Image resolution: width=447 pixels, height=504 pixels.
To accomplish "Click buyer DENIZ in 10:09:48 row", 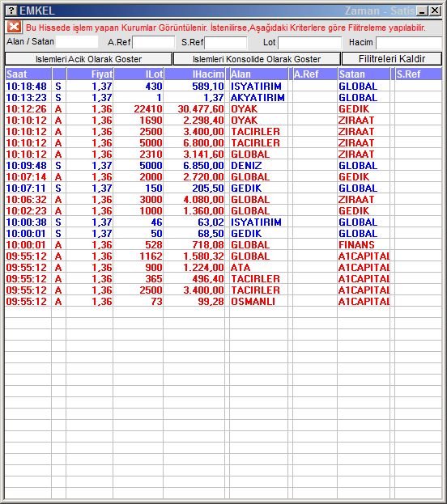I will coord(246,166).
